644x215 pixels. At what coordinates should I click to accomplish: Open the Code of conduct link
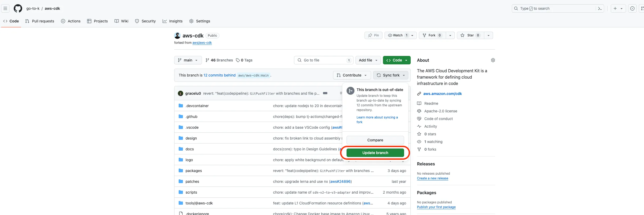pyautogui.click(x=435, y=119)
